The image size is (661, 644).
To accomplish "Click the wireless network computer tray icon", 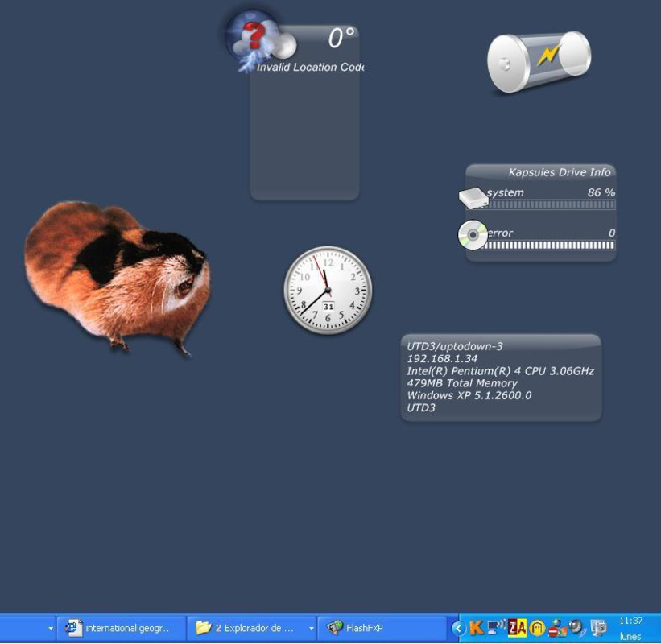I will 497,628.
